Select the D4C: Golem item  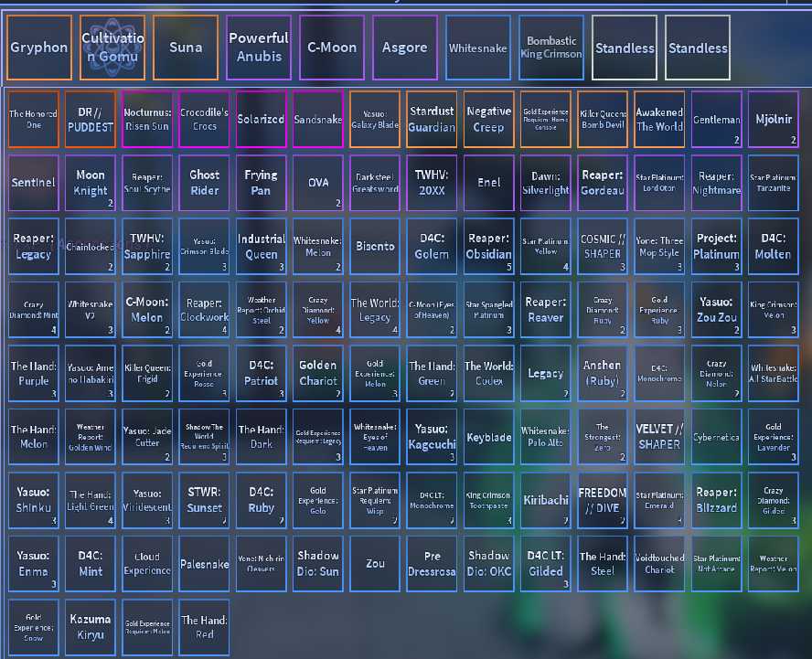pos(432,247)
